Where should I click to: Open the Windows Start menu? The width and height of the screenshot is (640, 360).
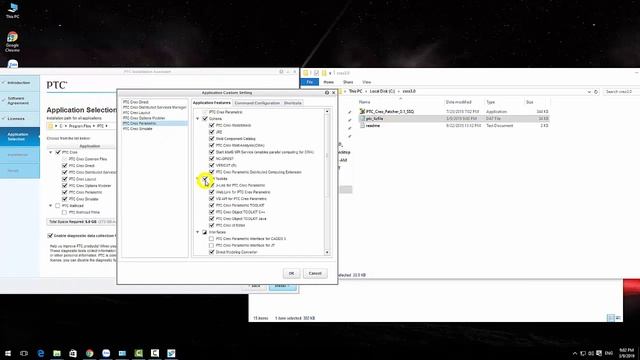(8, 353)
